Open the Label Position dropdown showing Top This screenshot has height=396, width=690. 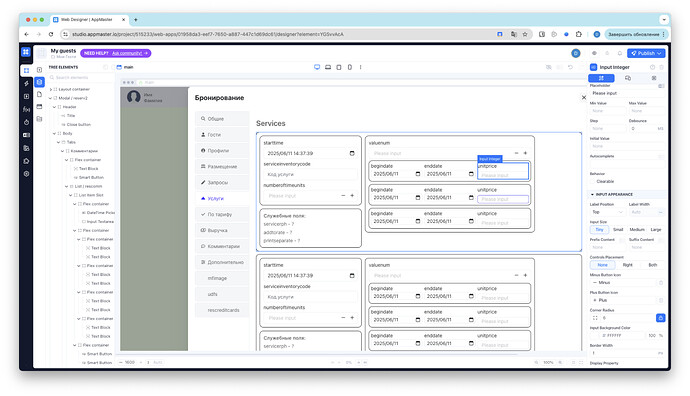(607, 212)
